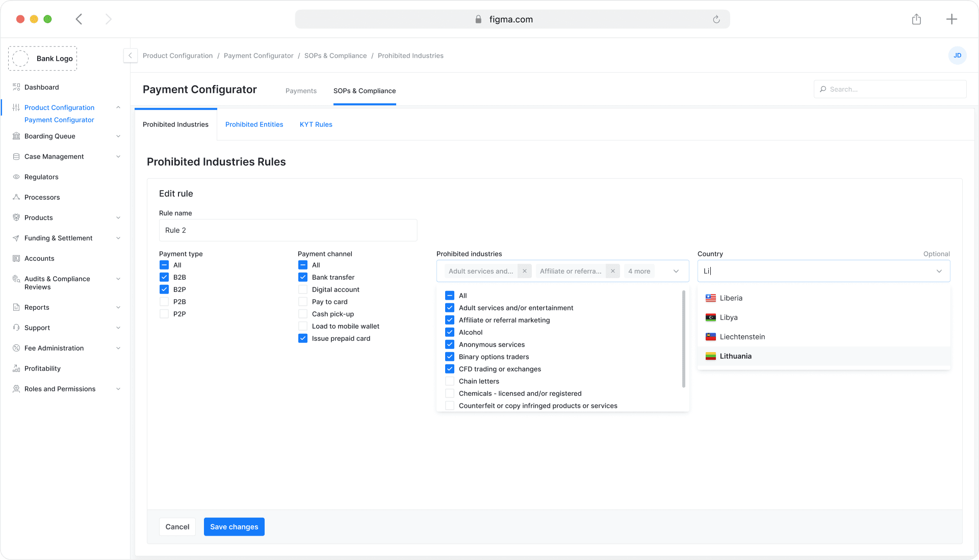Screen dimensions: 979x560
Task: Click the Support headset icon
Action: coord(16,328)
